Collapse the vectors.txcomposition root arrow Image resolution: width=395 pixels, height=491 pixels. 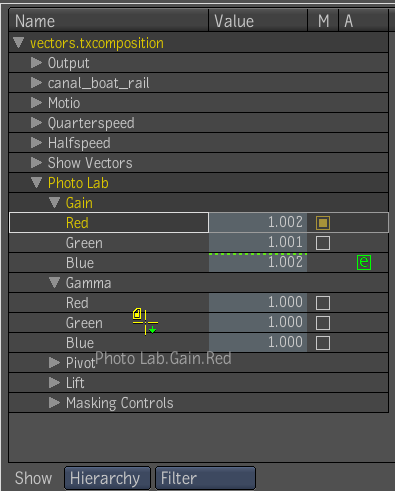[19, 43]
